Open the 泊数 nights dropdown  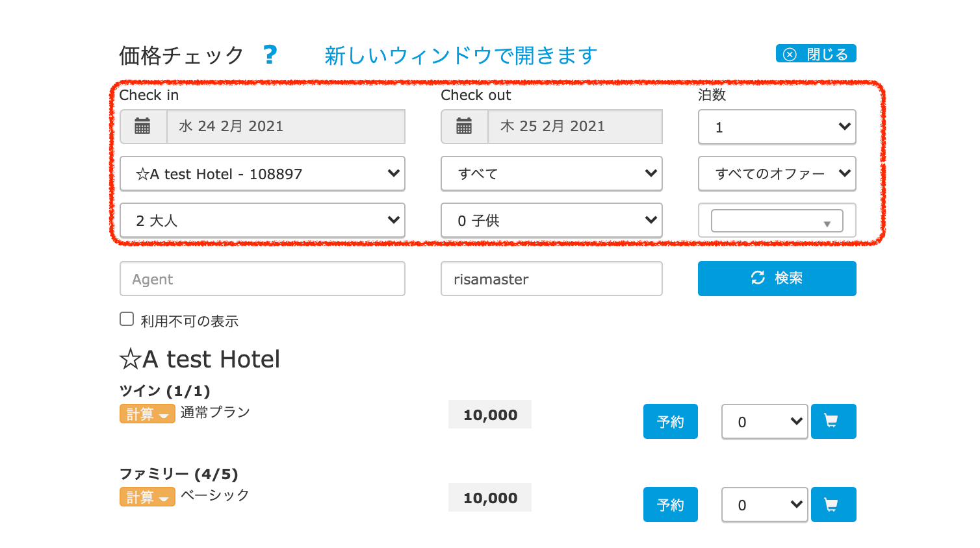point(777,127)
